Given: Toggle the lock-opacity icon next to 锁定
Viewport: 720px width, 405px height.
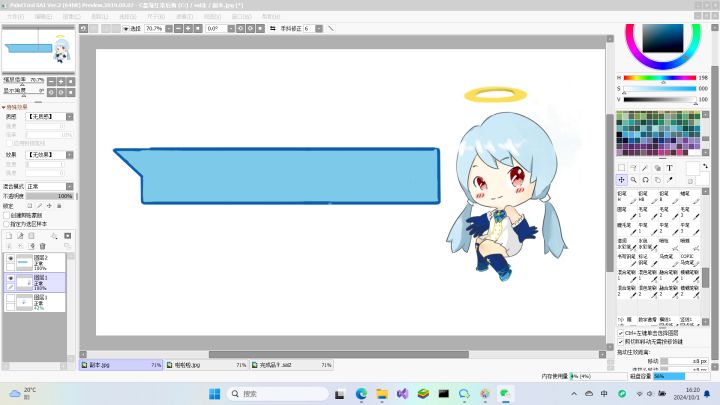Looking at the screenshot, I should pos(30,206).
